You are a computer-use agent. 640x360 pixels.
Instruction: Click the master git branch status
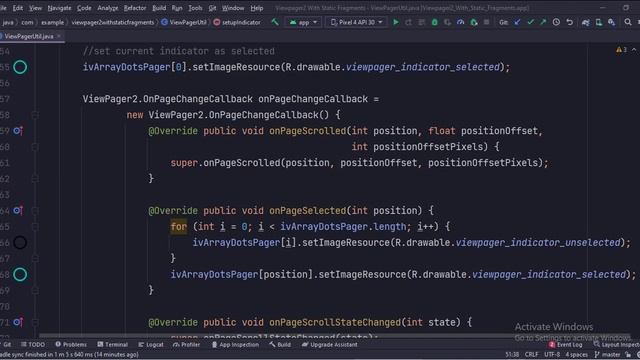pos(608,355)
